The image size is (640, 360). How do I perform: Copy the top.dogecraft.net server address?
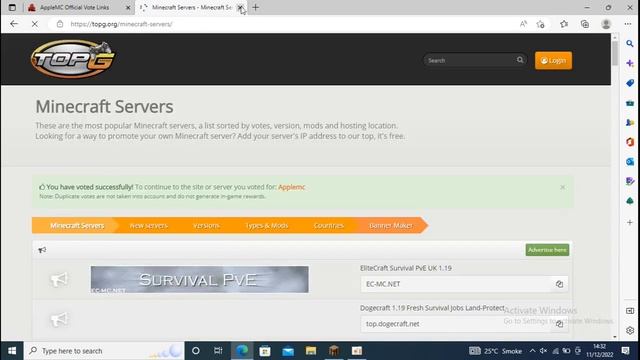pyautogui.click(x=559, y=324)
